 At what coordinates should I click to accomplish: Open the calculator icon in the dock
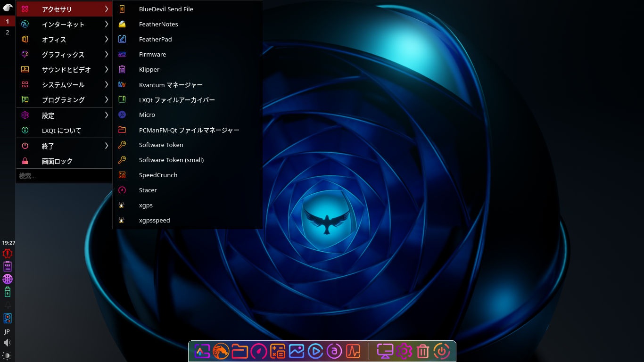pyautogui.click(x=278, y=351)
